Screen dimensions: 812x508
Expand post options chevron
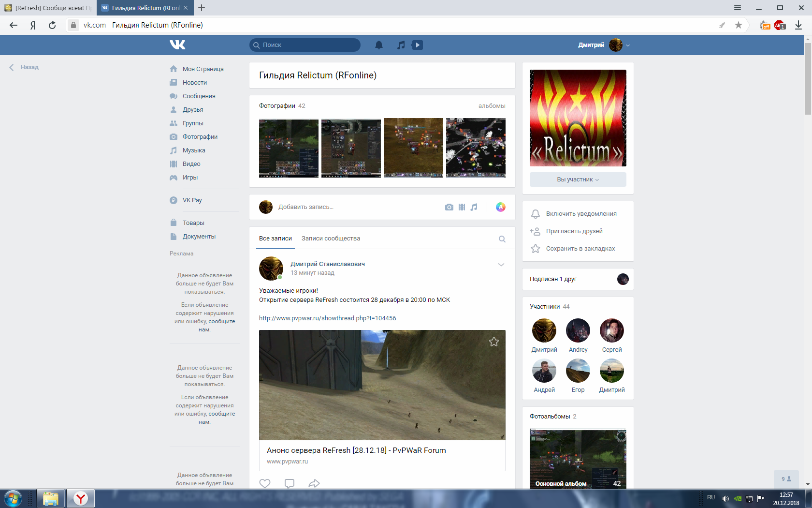[x=501, y=265]
